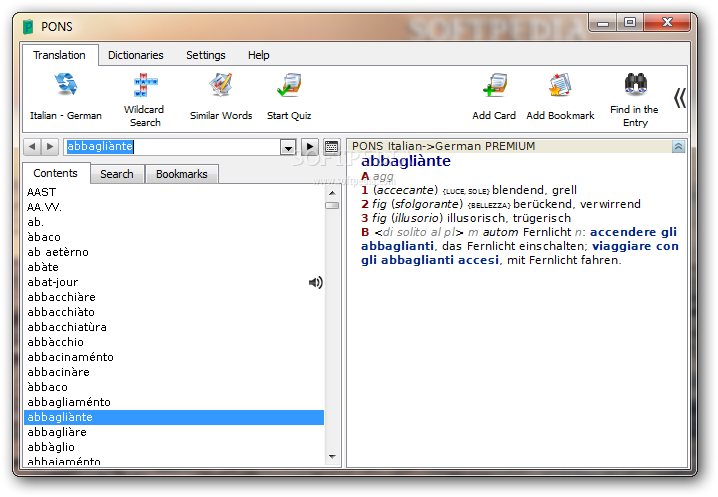Minimize the PONS window
This screenshot has width=718, height=497.
[x=603, y=22]
